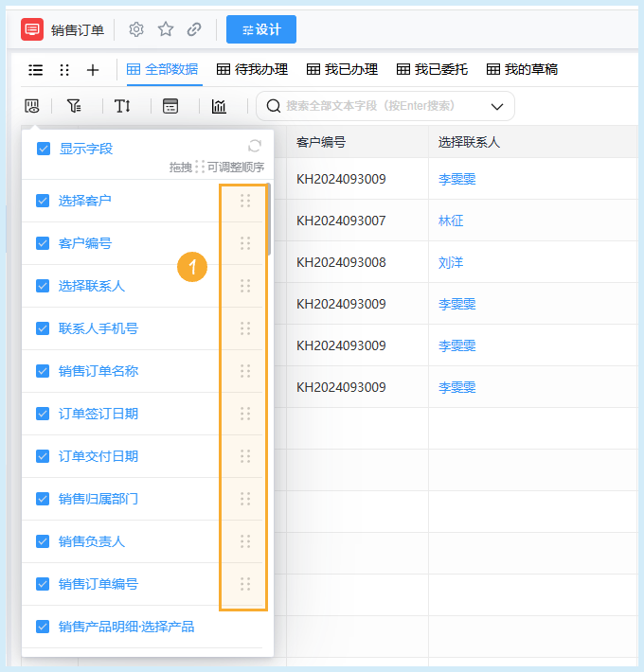Switch to 全部数据 tab

[x=163, y=69]
